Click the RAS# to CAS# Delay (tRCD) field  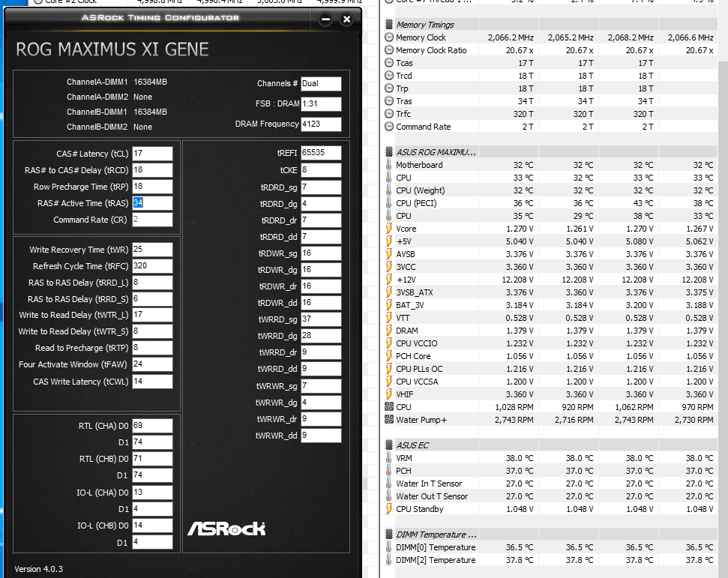pos(152,170)
